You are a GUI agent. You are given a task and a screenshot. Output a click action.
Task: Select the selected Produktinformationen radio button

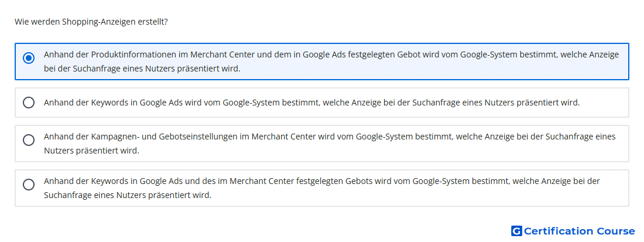29,59
